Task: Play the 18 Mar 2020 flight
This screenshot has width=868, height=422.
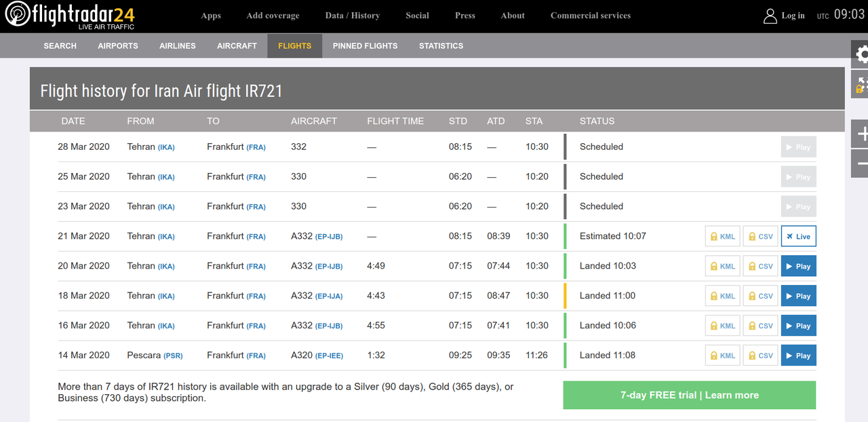Action: pyautogui.click(x=799, y=296)
